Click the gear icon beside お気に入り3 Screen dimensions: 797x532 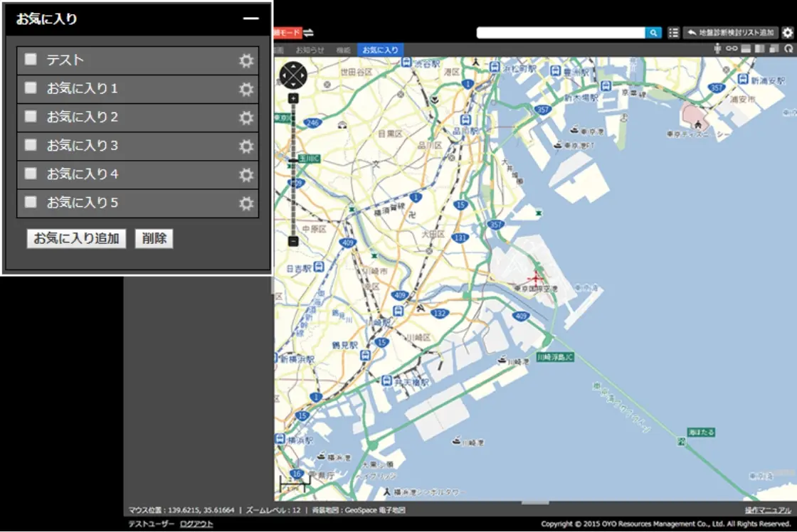246,146
